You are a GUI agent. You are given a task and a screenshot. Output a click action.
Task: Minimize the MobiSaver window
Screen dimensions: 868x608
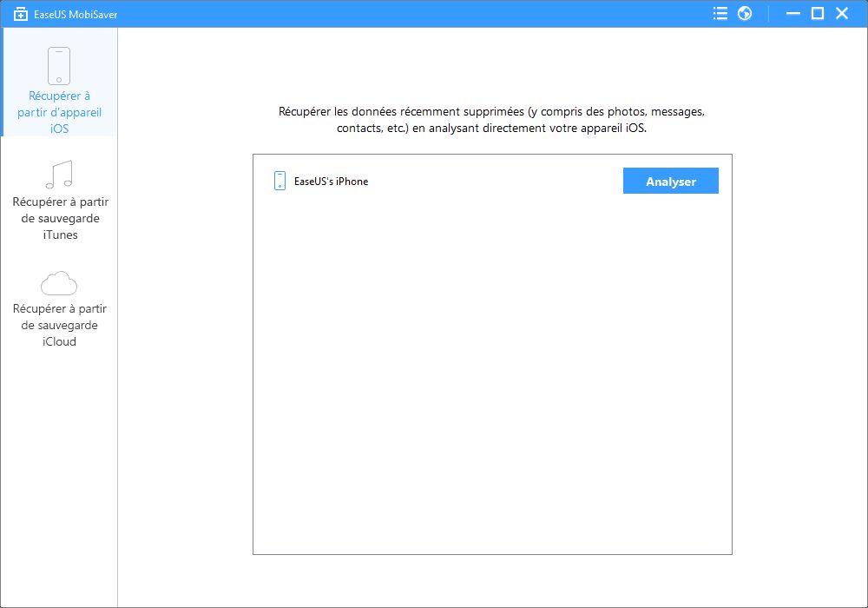tap(792, 13)
